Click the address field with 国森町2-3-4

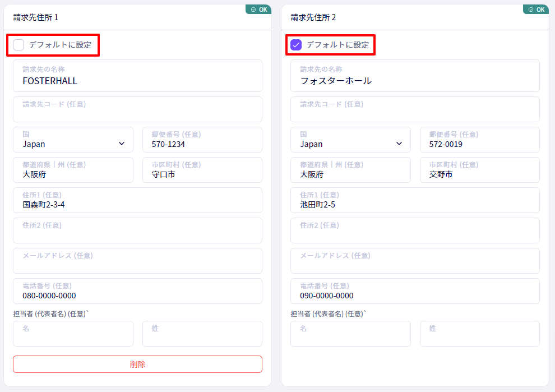pyautogui.click(x=138, y=200)
